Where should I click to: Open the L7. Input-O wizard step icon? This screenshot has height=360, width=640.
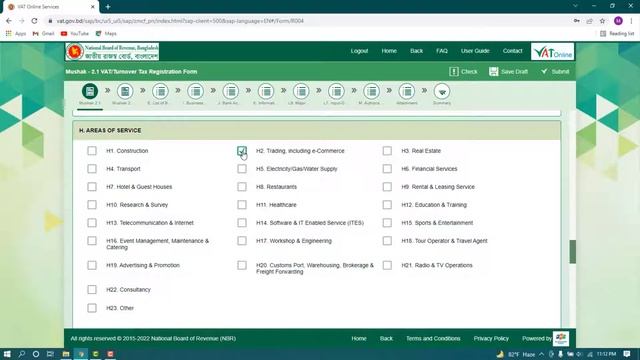pos(336,91)
